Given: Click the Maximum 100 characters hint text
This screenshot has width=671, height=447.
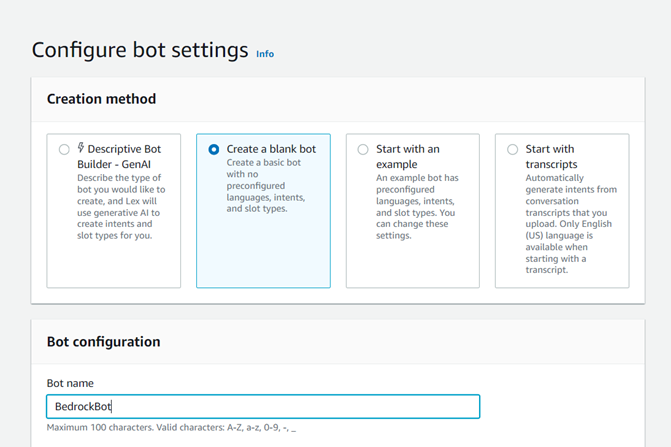Looking at the screenshot, I should tap(171, 428).
